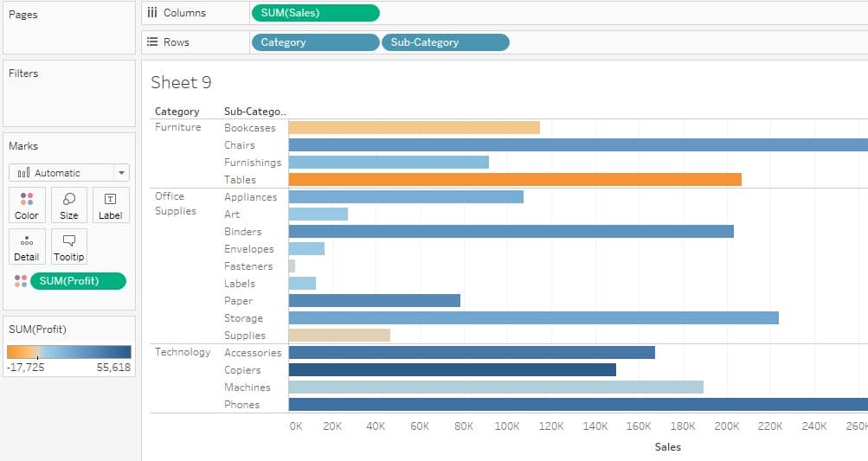The width and height of the screenshot is (868, 461).
Task: Open the Label marks card
Action: coord(110,205)
